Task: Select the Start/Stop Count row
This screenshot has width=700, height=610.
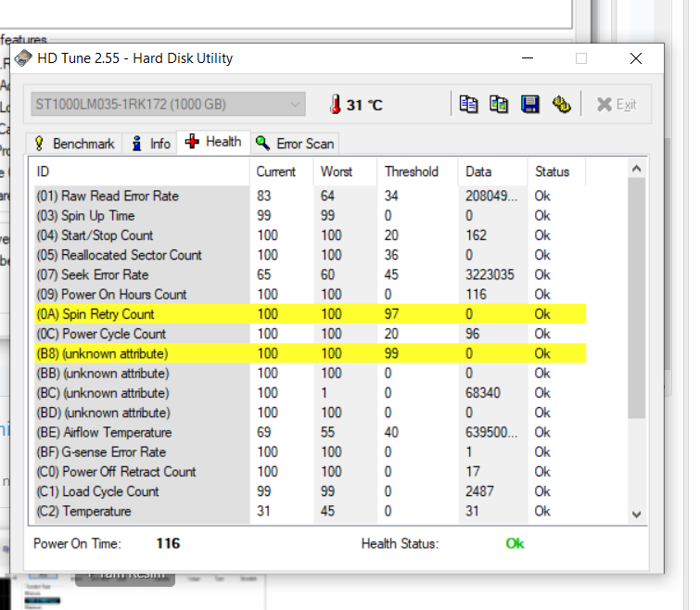Action: [x=311, y=235]
